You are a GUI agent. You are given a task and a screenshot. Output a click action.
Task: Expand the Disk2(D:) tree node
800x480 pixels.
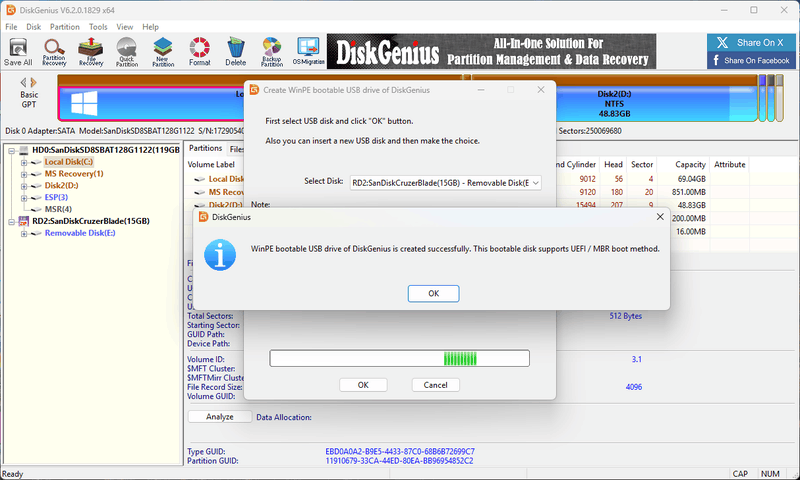coord(23,186)
